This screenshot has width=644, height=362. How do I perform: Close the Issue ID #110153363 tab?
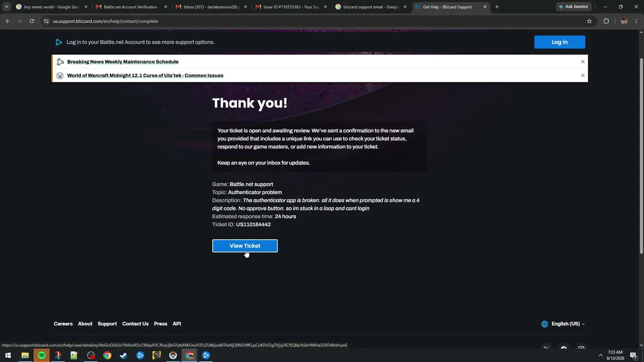coord(325,7)
